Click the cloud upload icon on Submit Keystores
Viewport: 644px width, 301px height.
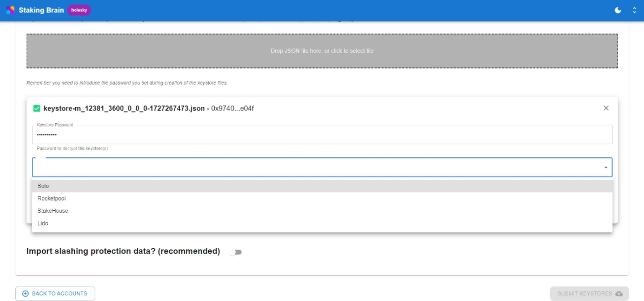[x=619, y=294]
